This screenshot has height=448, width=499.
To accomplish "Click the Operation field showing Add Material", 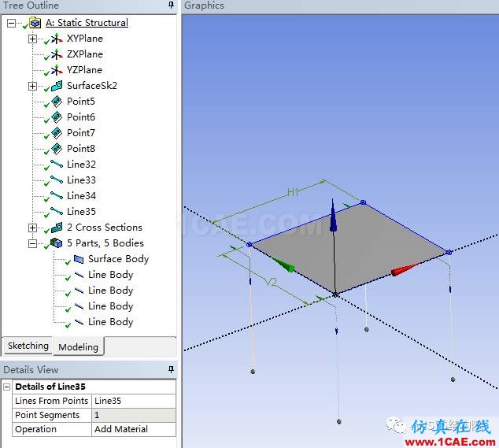I will [x=134, y=429].
